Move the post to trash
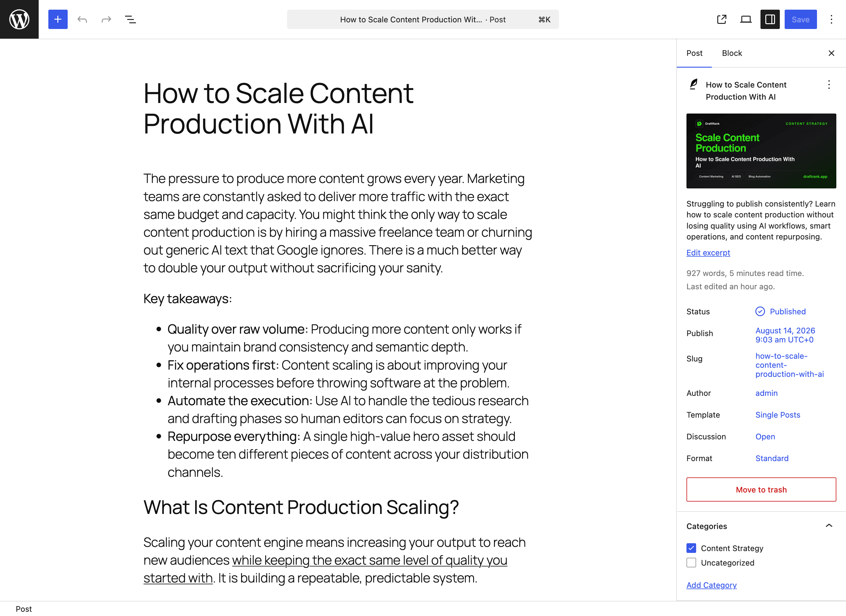Image resolution: width=846 pixels, height=616 pixels. click(761, 489)
